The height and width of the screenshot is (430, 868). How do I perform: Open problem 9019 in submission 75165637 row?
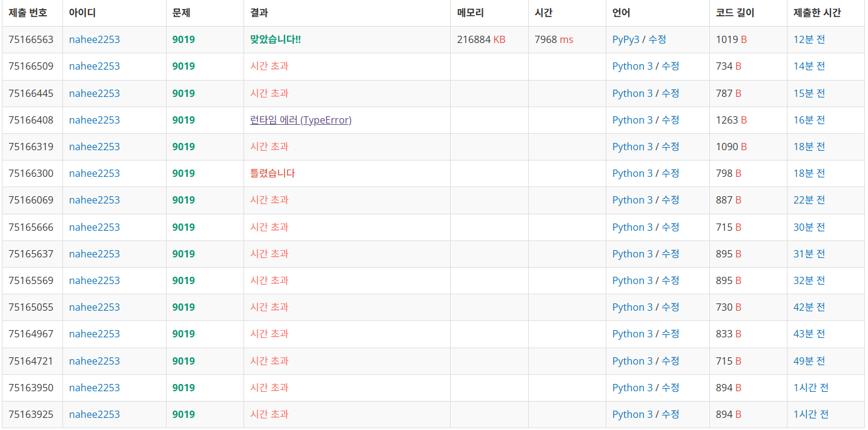(184, 254)
